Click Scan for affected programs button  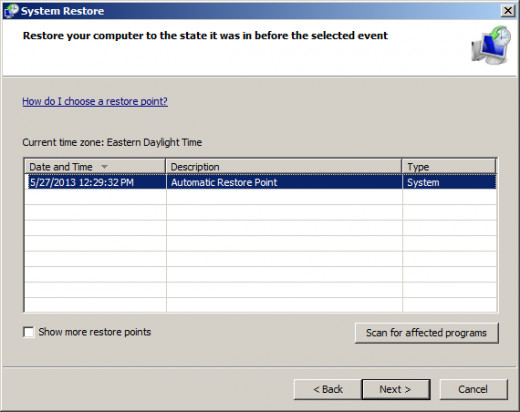pyautogui.click(x=427, y=333)
